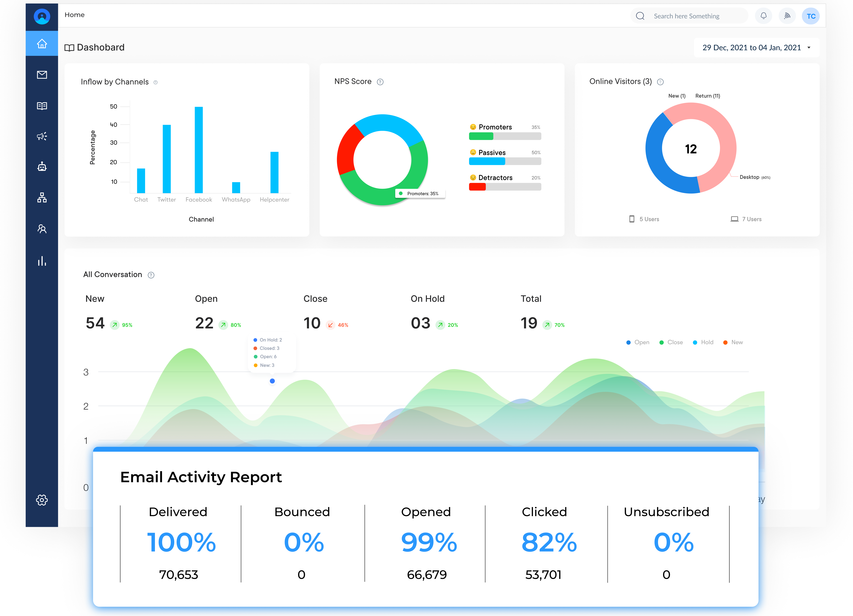Click the Desktop (60%) chart label
This screenshot has height=616, width=853.
(x=755, y=177)
